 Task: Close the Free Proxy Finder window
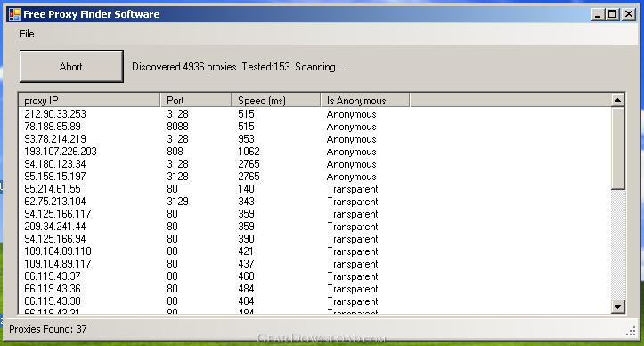click(x=629, y=14)
